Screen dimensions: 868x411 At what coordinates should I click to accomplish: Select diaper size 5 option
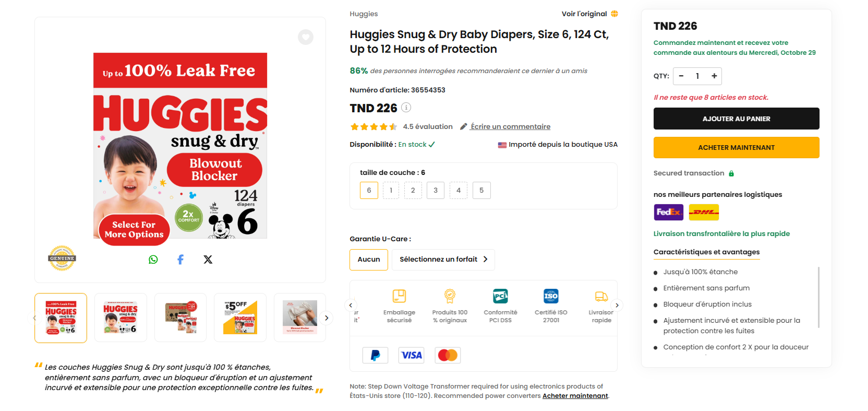click(x=481, y=191)
